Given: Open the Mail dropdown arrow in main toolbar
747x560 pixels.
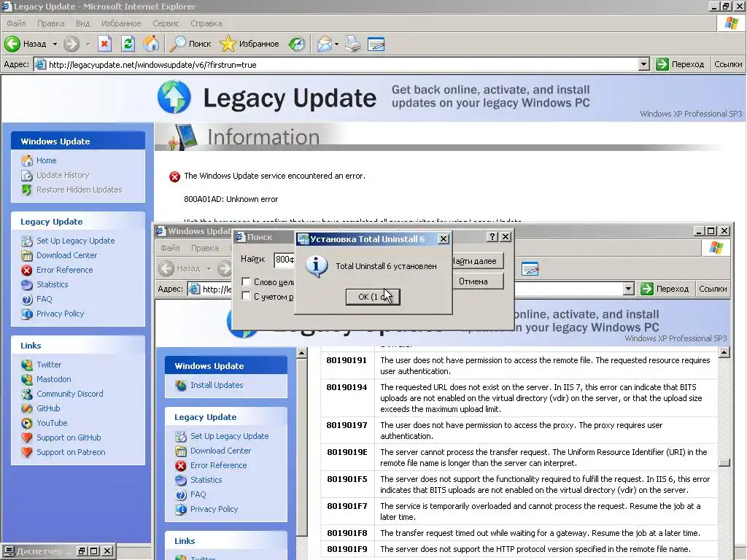Looking at the screenshot, I should click(336, 44).
